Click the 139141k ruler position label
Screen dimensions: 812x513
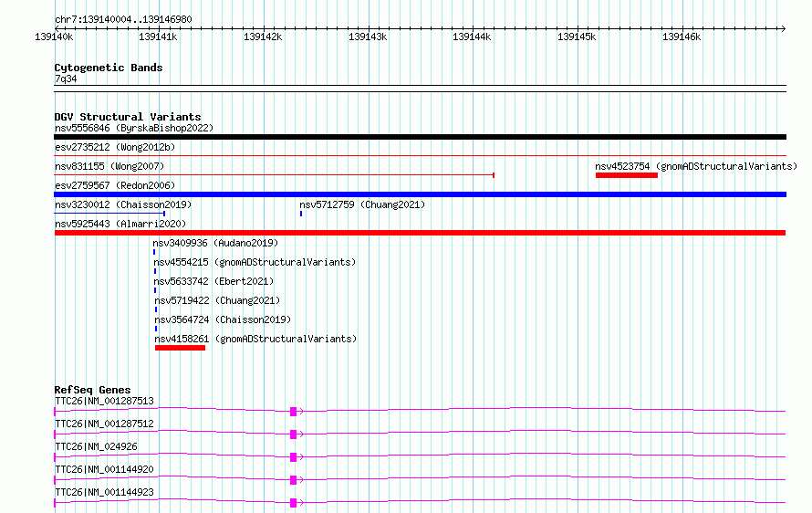[158, 37]
